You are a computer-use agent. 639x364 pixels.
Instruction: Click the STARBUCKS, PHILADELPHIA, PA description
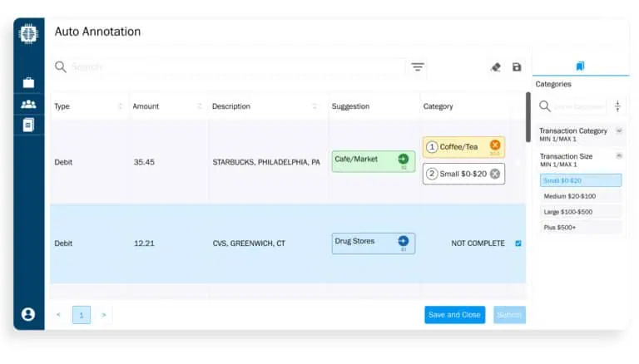266,162
